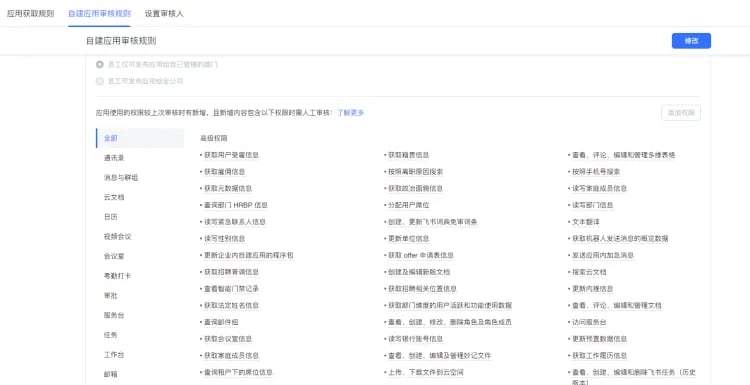Click permission 更新内推信息
This screenshot has height=385, width=750.
[593, 289]
